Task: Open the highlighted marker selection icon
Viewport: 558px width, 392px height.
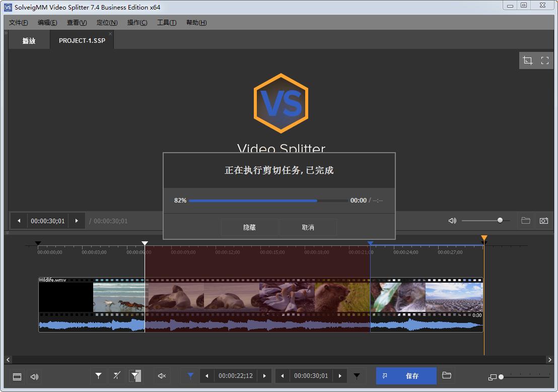Action: [135, 376]
